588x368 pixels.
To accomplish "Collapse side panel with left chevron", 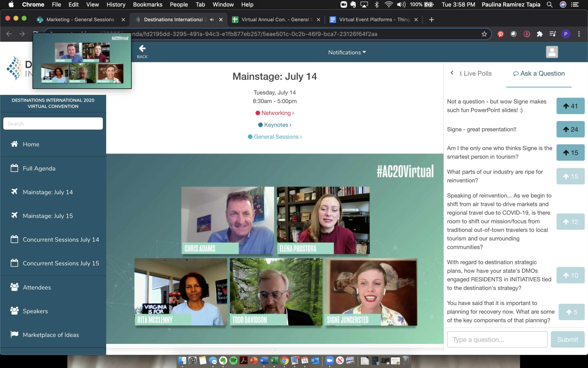I will click(452, 73).
